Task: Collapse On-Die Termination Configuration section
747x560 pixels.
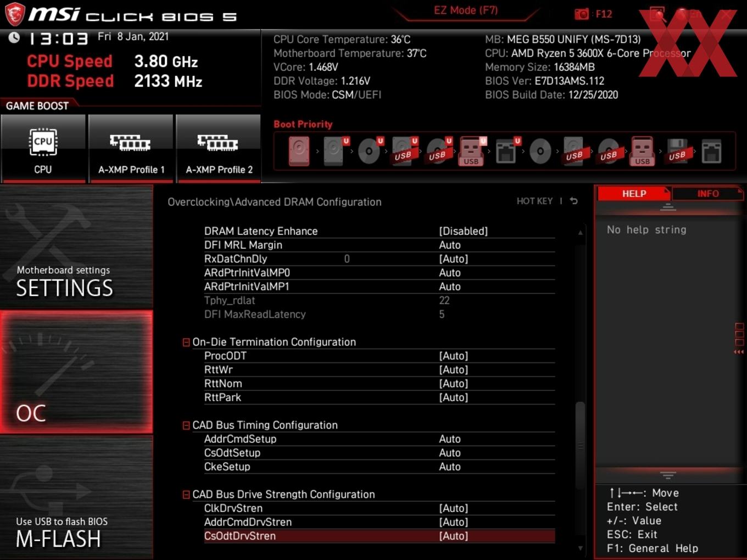Action: coord(186,342)
